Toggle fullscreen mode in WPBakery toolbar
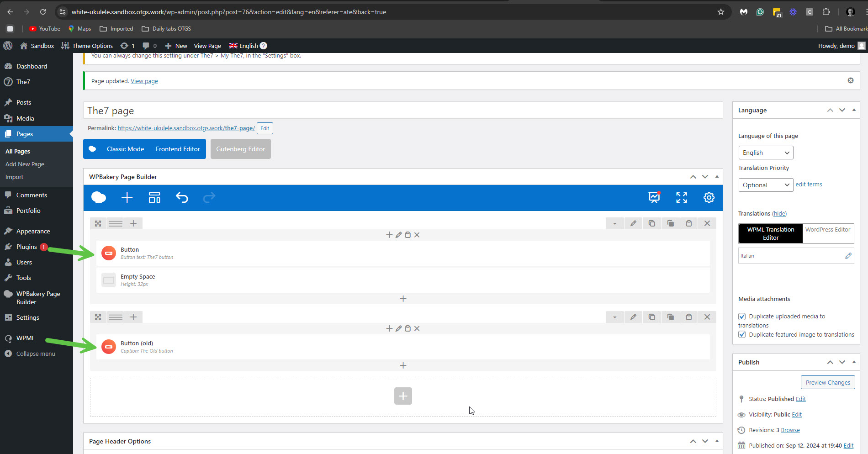 pos(682,198)
